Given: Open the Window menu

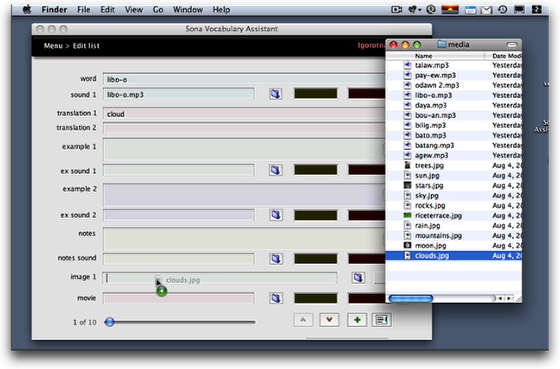Looking at the screenshot, I should (x=188, y=10).
